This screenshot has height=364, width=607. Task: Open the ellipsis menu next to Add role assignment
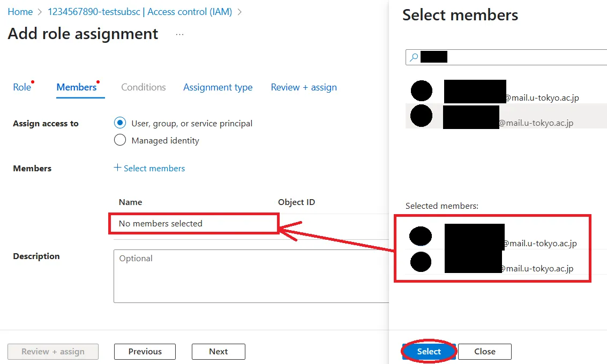[x=179, y=34]
